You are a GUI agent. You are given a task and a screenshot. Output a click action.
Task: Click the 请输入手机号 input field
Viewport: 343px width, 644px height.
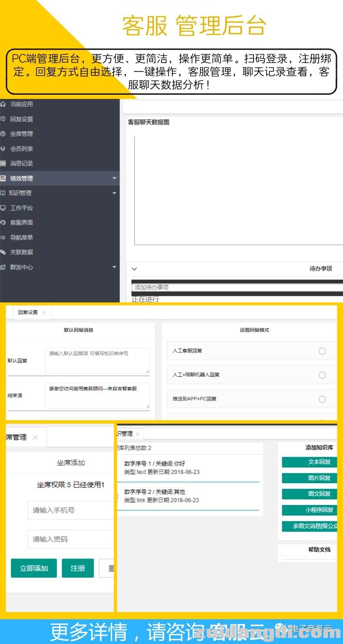(70, 510)
